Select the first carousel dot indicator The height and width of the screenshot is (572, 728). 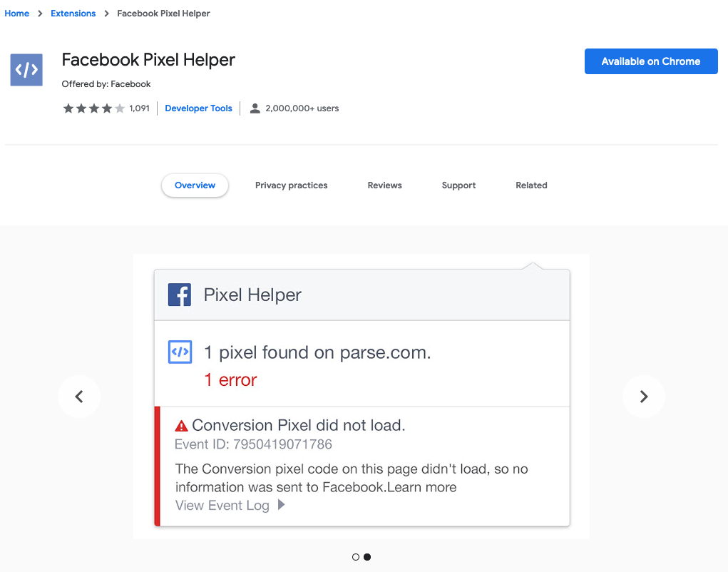coord(356,557)
